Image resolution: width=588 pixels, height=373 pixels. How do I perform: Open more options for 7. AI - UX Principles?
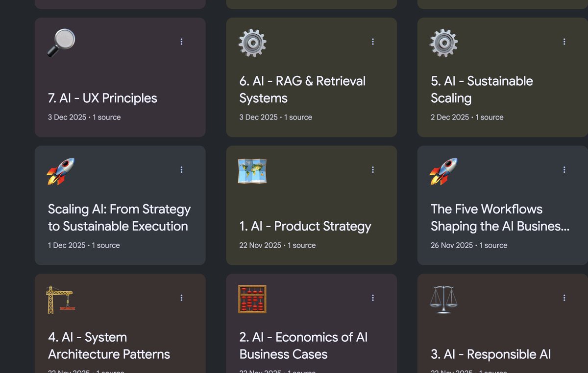pos(181,42)
